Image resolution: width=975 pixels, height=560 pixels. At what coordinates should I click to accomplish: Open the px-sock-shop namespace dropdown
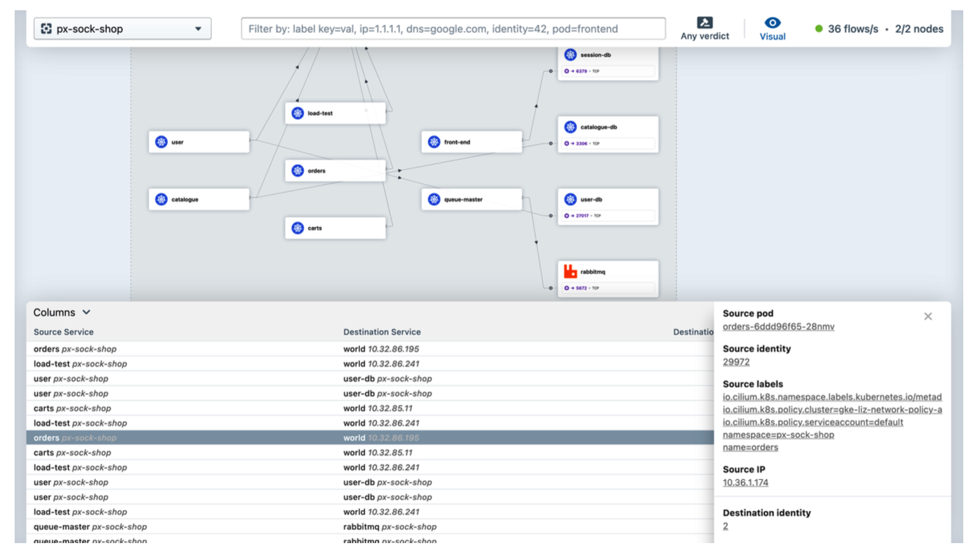click(122, 29)
